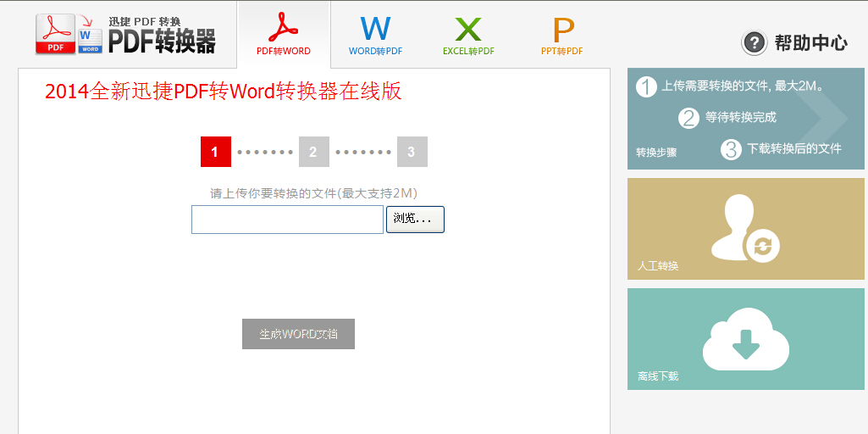
Task: Click the circled 3 in 转换步骤 panel
Action: [x=731, y=149]
